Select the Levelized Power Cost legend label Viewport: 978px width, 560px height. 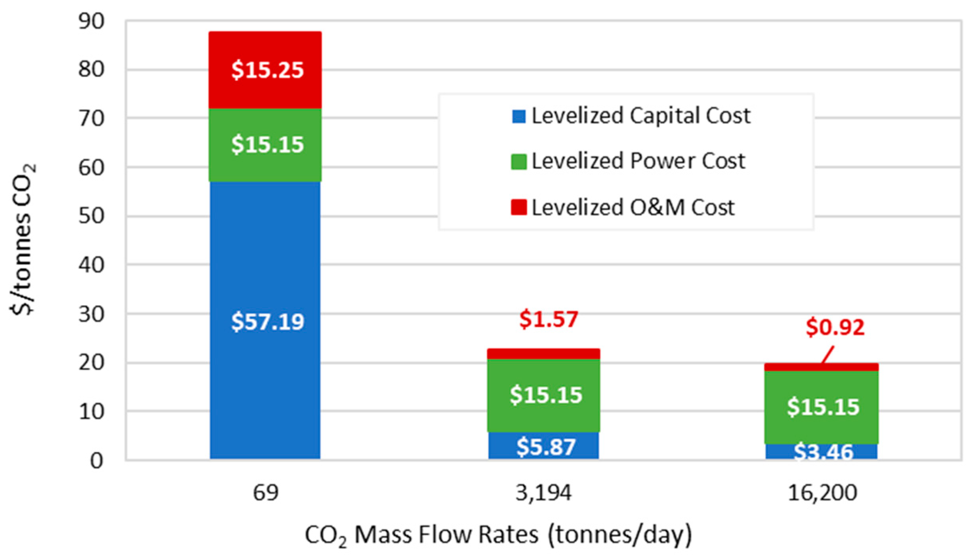[x=638, y=161]
